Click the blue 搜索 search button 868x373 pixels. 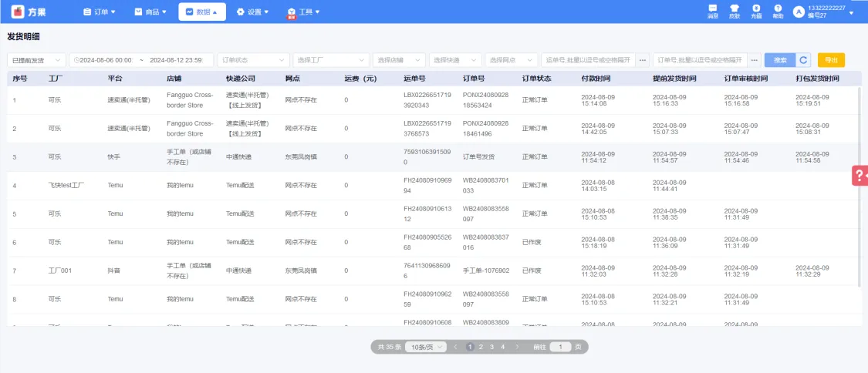coord(780,60)
